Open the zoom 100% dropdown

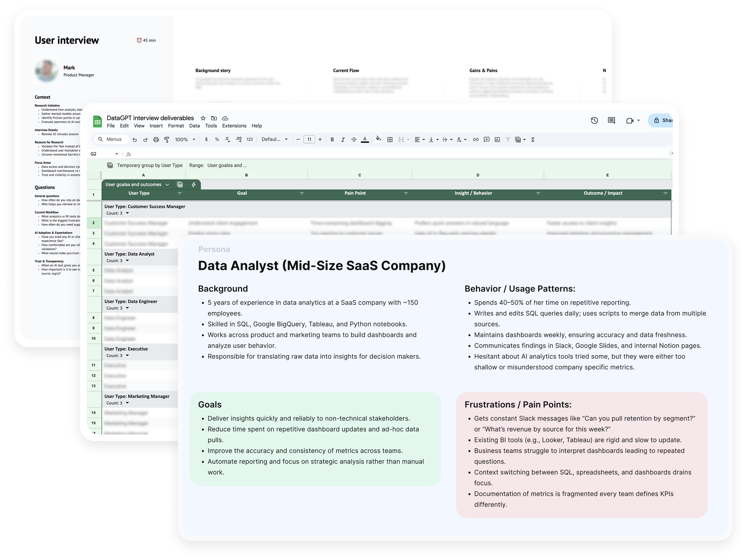pyautogui.click(x=185, y=139)
